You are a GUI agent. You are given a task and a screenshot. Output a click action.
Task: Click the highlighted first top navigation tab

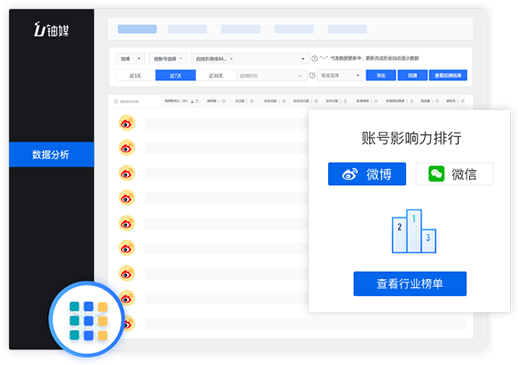(x=137, y=29)
